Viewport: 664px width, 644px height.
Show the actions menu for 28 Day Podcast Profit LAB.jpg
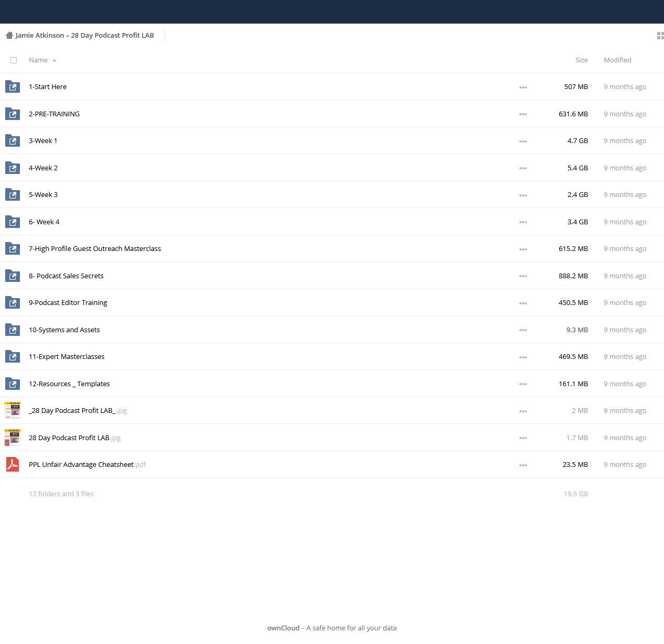coord(523,438)
